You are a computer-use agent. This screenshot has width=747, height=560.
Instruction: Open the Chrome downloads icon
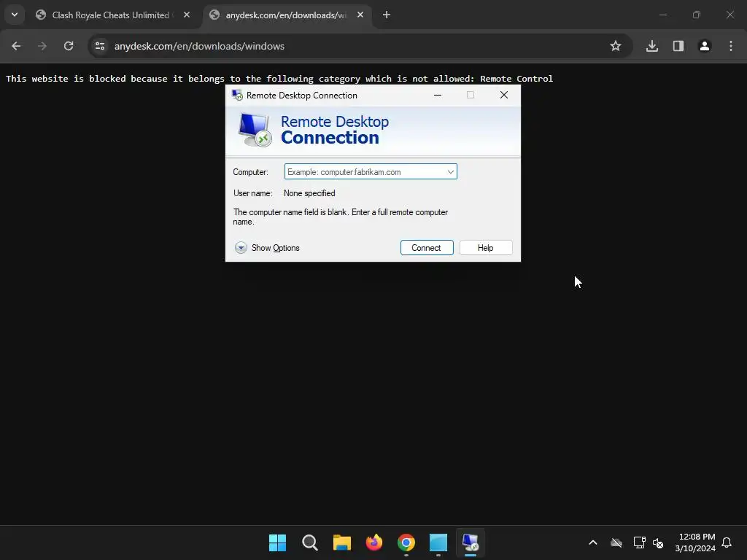pos(652,46)
